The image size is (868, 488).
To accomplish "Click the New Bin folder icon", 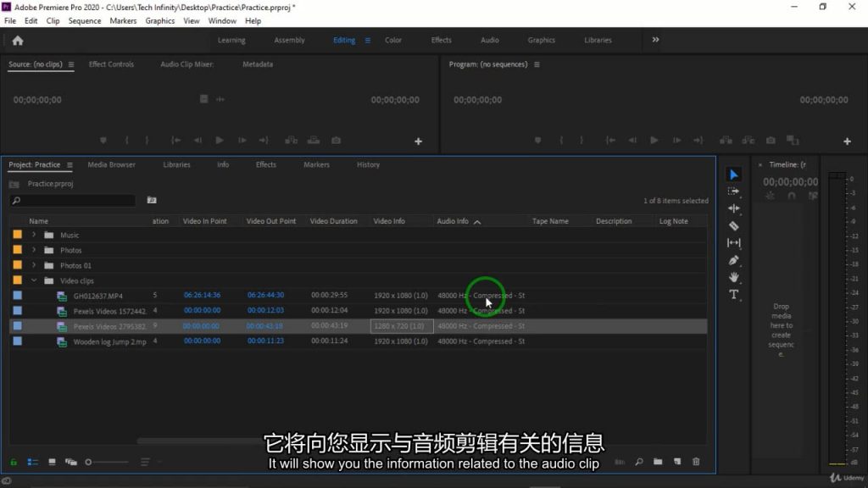I will pos(658,462).
